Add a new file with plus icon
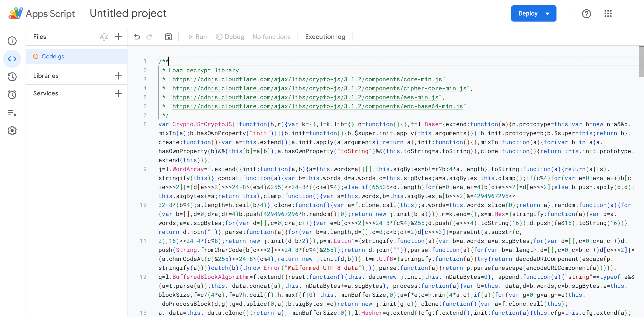Screen dimensions: 644x317 pyautogui.click(x=118, y=37)
